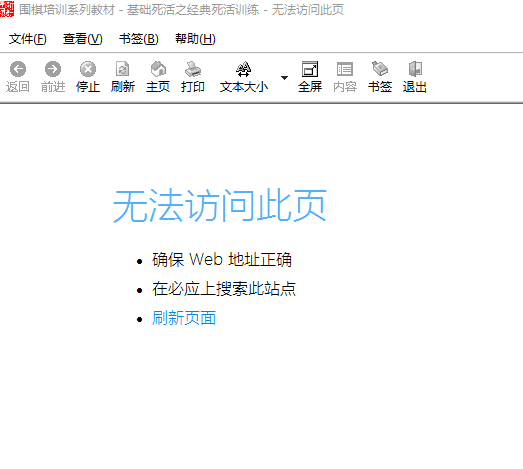Open bookmarks using the 书签 toolbar icon
The width and height of the screenshot is (523, 469).
pos(380,69)
